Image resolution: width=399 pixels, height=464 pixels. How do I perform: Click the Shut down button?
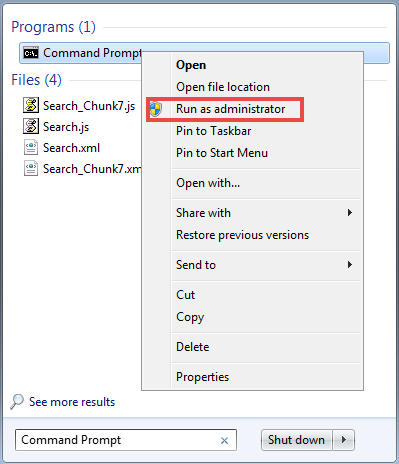coord(297,440)
